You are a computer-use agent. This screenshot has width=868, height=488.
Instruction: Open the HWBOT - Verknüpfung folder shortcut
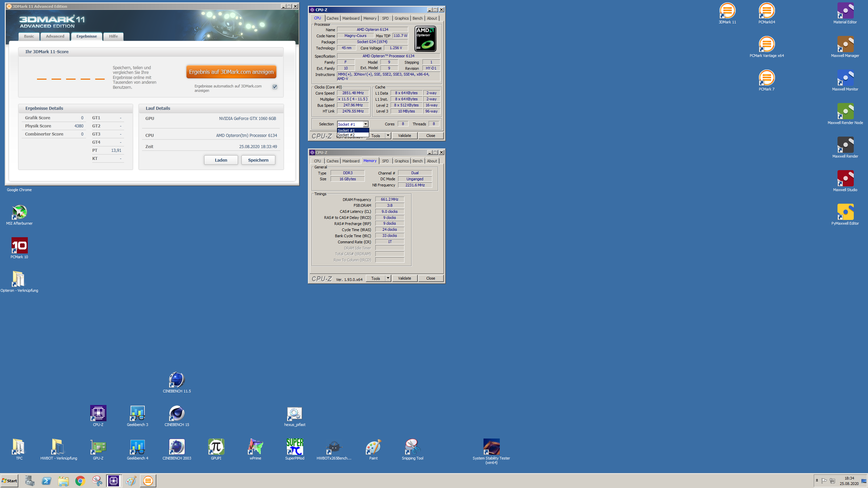pyautogui.click(x=59, y=450)
